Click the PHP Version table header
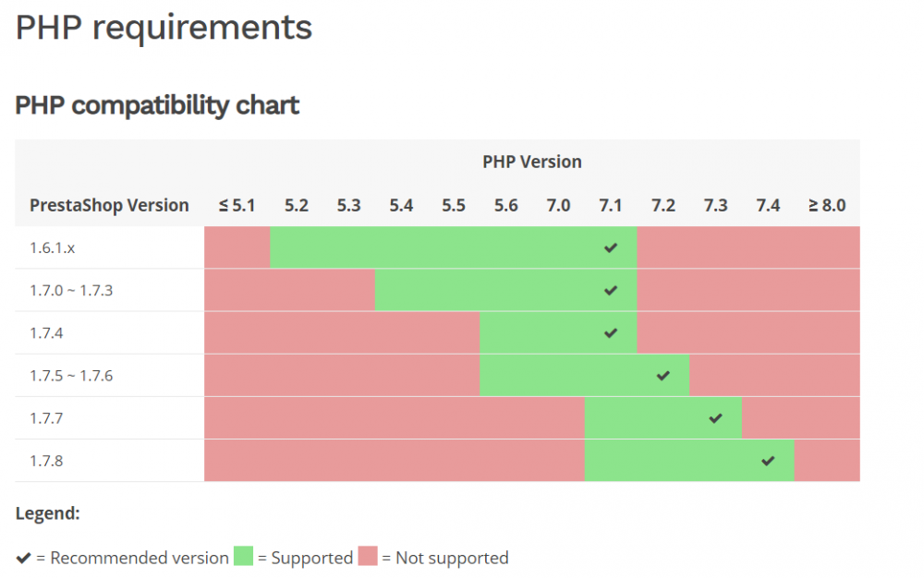The width and height of the screenshot is (924, 578). (532, 162)
